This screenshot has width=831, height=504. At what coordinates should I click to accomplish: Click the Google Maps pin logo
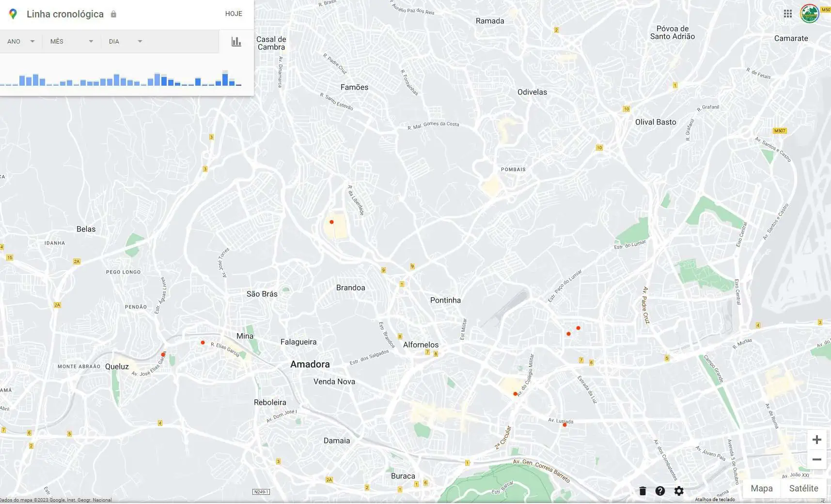click(13, 14)
